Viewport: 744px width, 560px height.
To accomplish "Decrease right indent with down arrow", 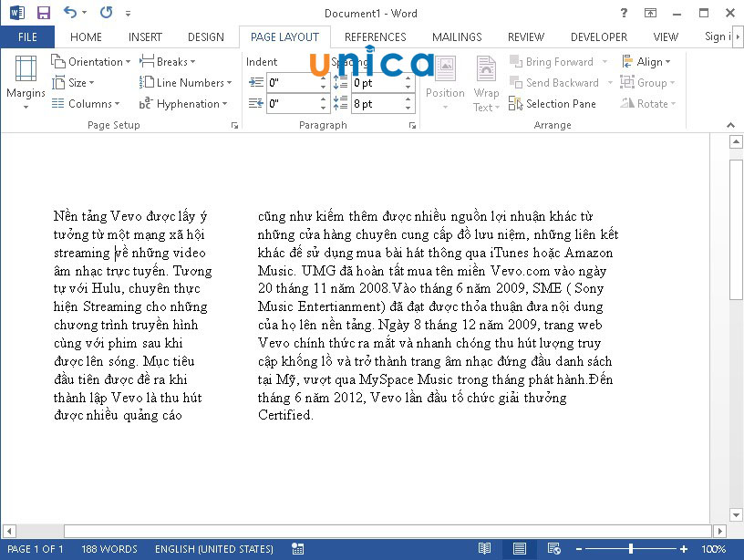I will coord(323,109).
